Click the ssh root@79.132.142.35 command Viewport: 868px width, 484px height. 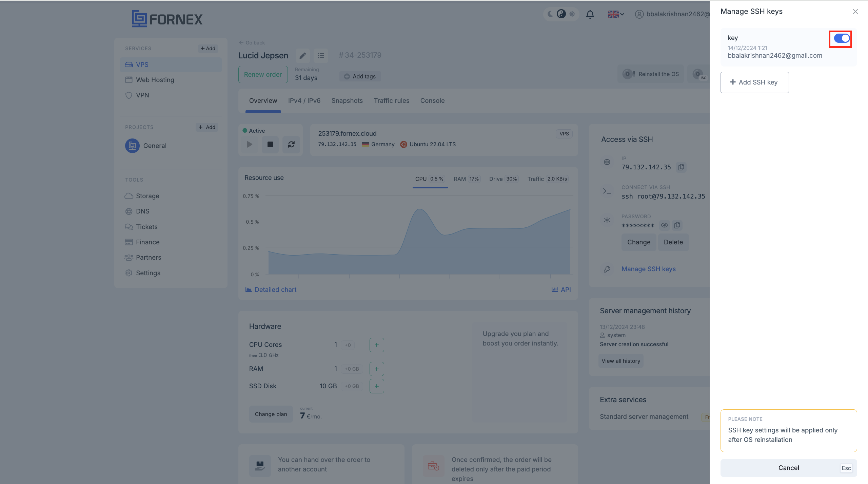pos(663,196)
